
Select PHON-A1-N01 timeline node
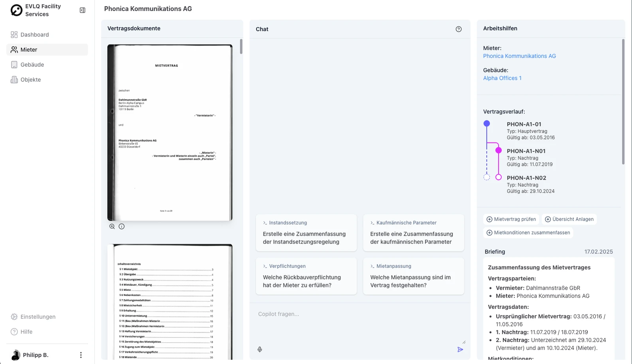(498, 150)
